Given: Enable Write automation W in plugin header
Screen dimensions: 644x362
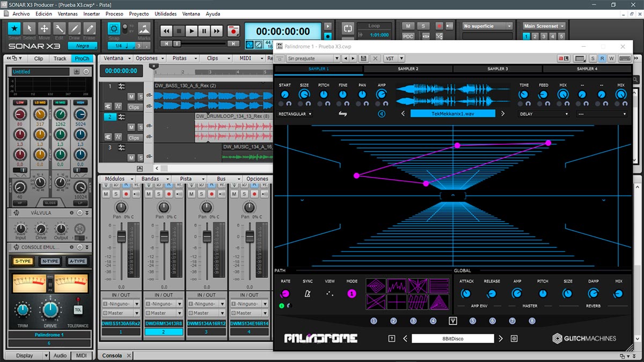Looking at the screenshot, I should tap(611, 58).
